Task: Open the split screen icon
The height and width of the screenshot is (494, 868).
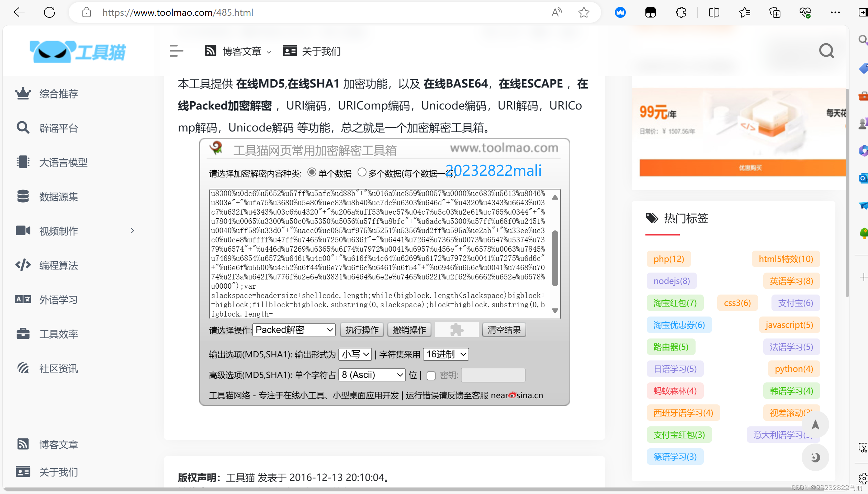Action: [x=714, y=12]
